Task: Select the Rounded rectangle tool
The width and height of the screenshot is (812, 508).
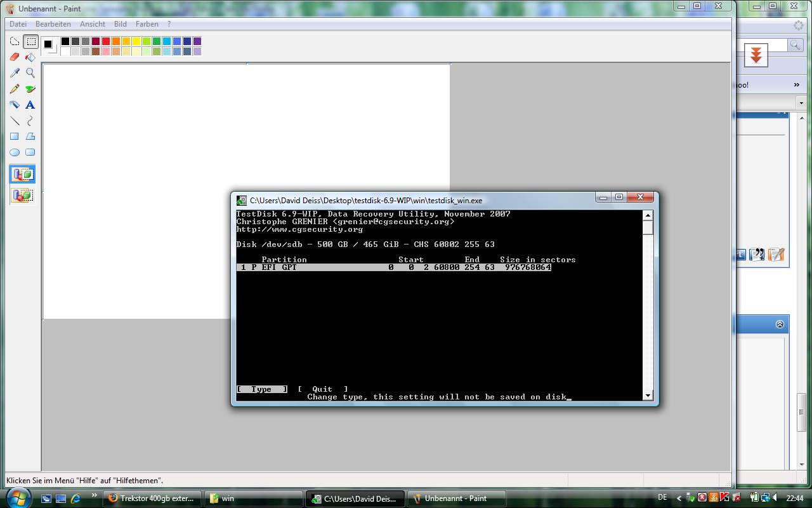Action: (x=30, y=152)
